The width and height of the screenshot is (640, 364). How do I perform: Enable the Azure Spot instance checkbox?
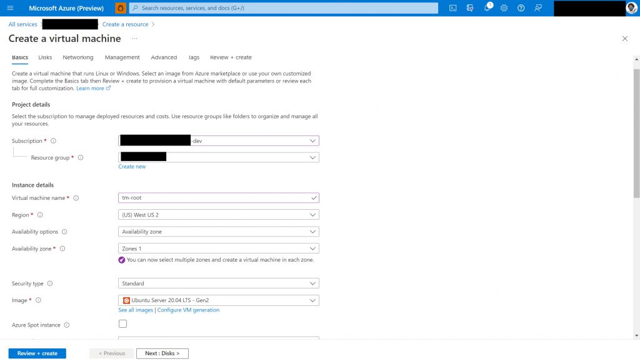tap(123, 323)
